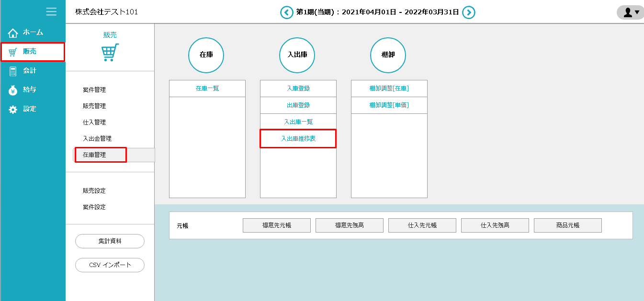Click the money bag icon for 給与

(13, 90)
